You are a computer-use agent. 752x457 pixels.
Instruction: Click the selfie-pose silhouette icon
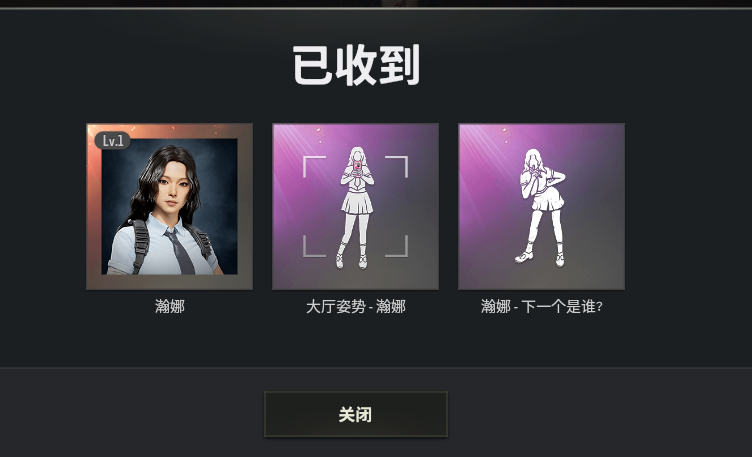pos(356,207)
